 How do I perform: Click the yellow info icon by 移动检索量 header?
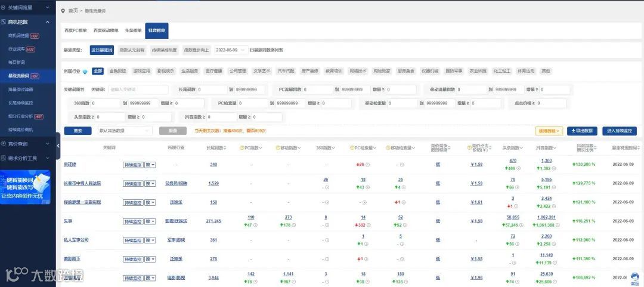click(x=388, y=147)
